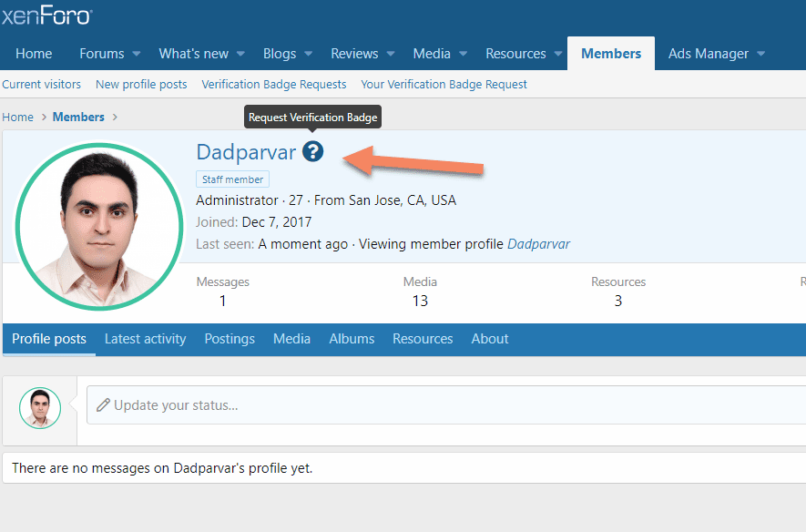Switch to the Latest activity tab
Screen dimensions: 806x532
tap(145, 339)
